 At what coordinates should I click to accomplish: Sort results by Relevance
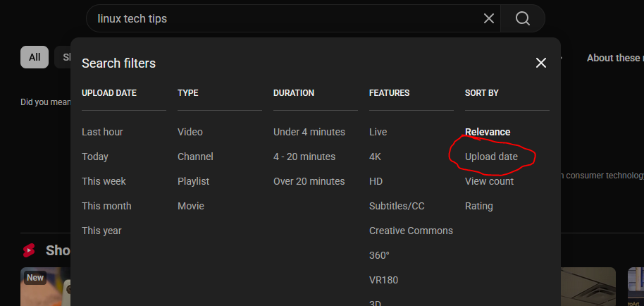pos(488,132)
